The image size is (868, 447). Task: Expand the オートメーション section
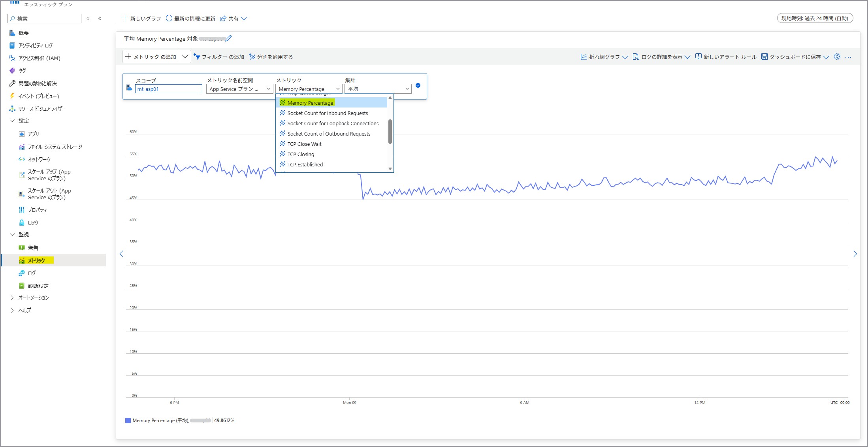[x=12, y=298]
